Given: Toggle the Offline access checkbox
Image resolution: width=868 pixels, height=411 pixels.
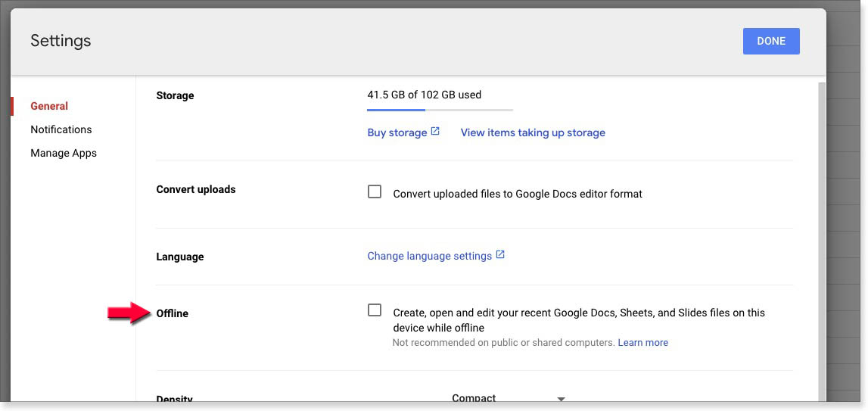Looking at the screenshot, I should tap(375, 310).
